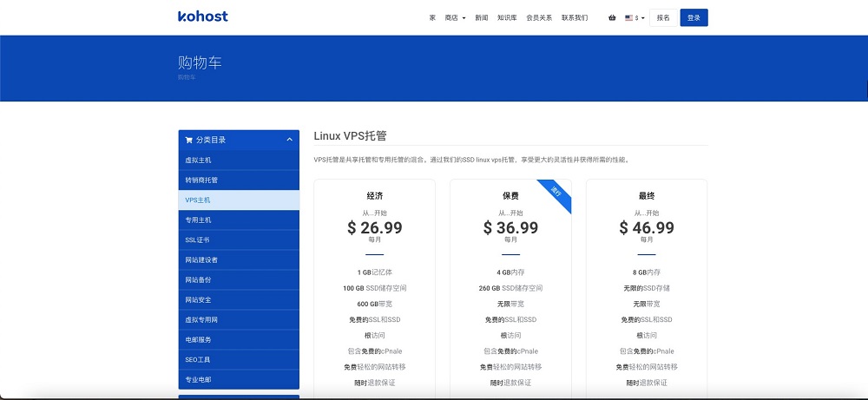Viewport: 868px width, 400px height.
Task: Select SSL证书 category
Action: tap(239, 240)
